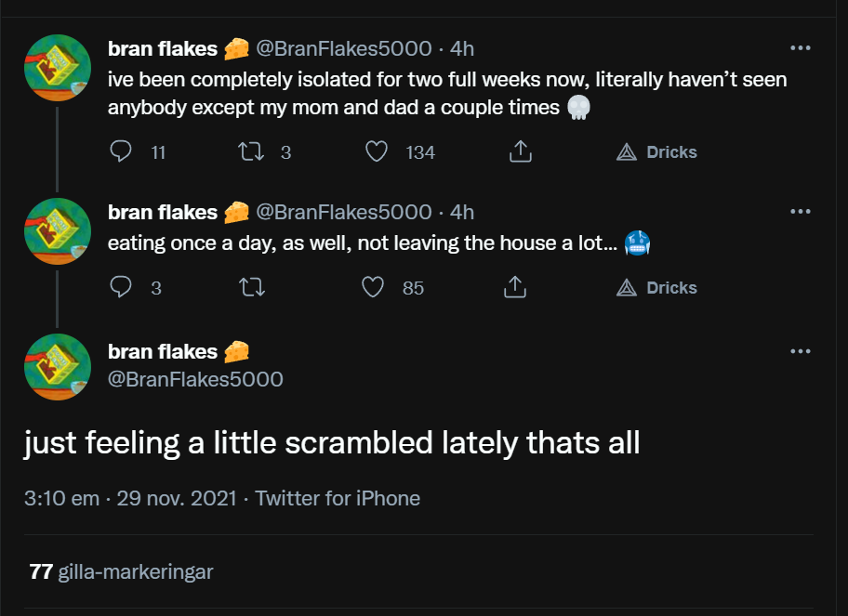The height and width of the screenshot is (616, 848).
Task: Share the first tweet about isolation
Action: pos(521,152)
